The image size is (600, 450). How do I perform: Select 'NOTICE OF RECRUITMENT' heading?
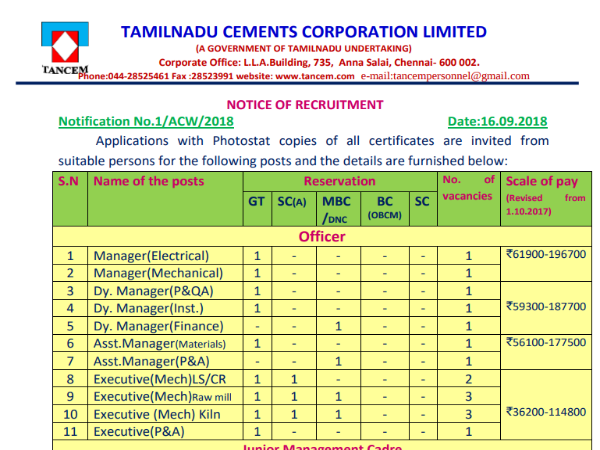click(305, 105)
